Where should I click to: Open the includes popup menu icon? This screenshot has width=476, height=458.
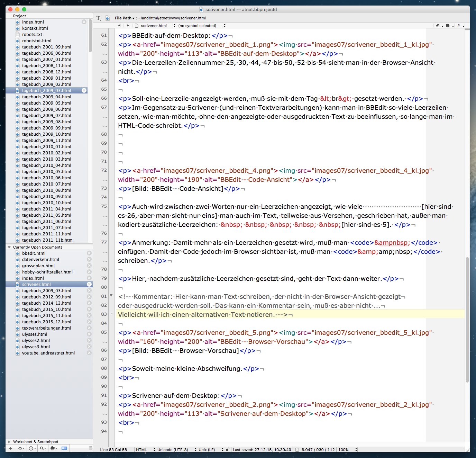(x=449, y=26)
